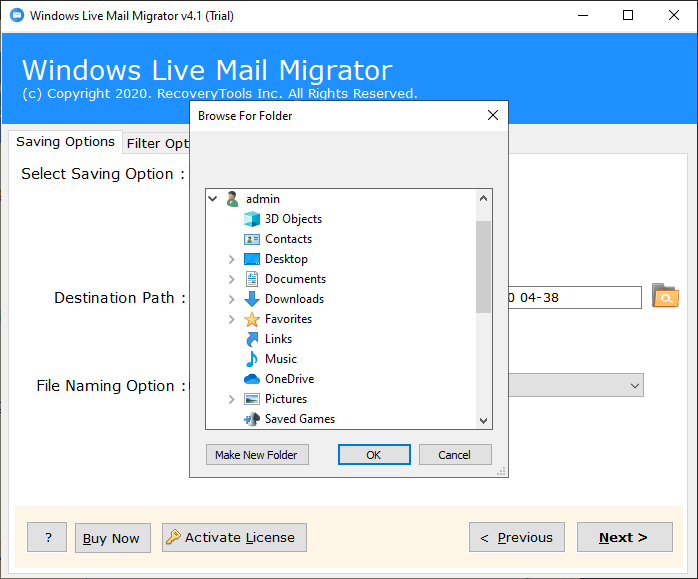Click the OneDrive cloud icon
The height and width of the screenshot is (579, 698).
pos(252,379)
